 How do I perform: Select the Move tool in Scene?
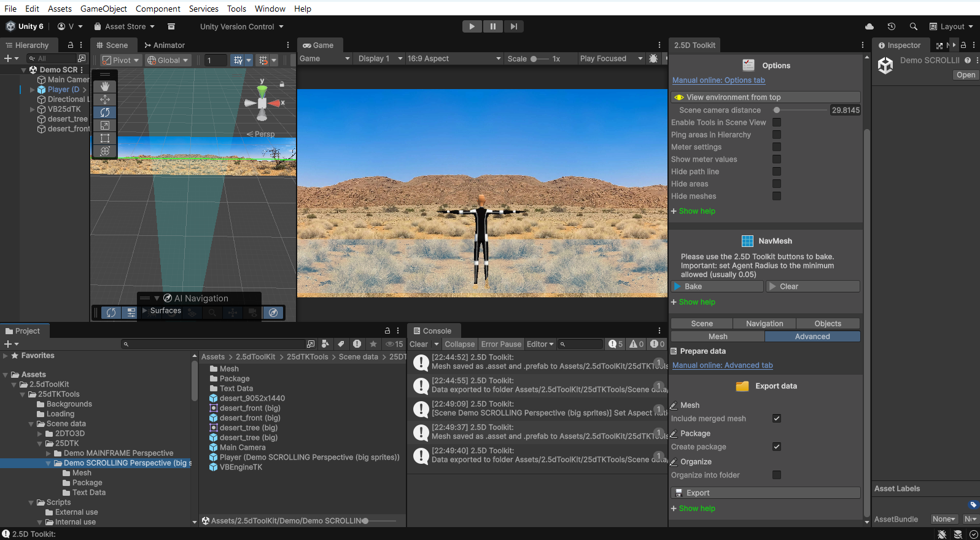tap(105, 100)
